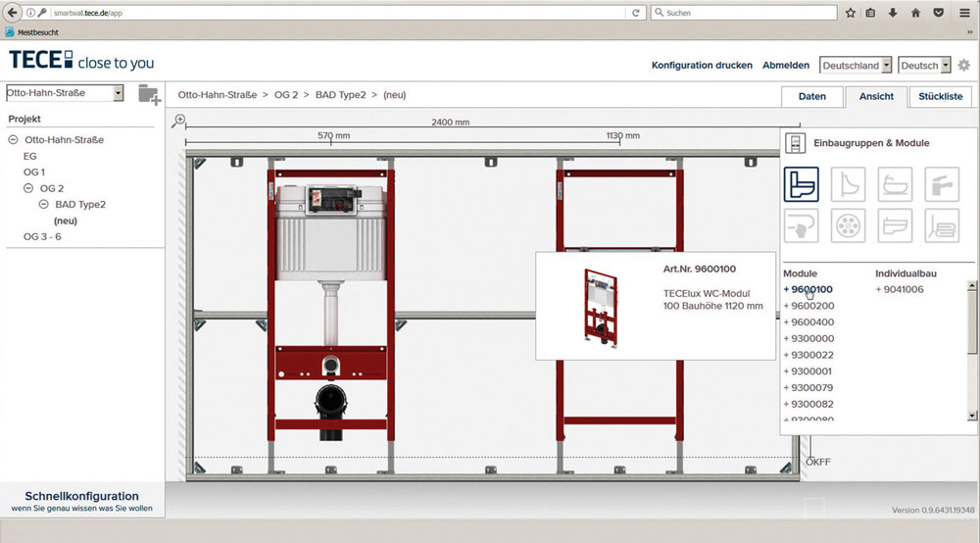Click the Suchen search field

[744, 13]
